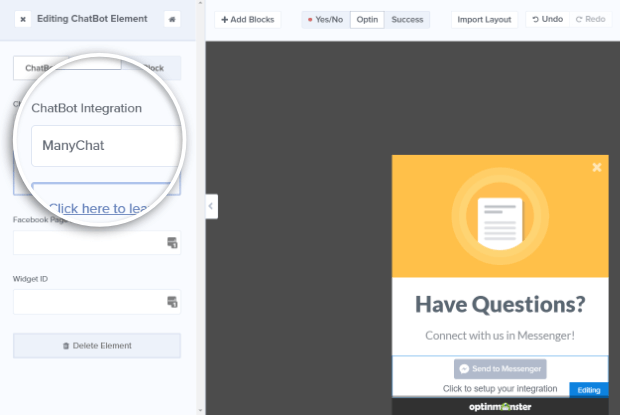Switch to the Yes/No view
This screenshot has width=620, height=415.
pos(326,20)
